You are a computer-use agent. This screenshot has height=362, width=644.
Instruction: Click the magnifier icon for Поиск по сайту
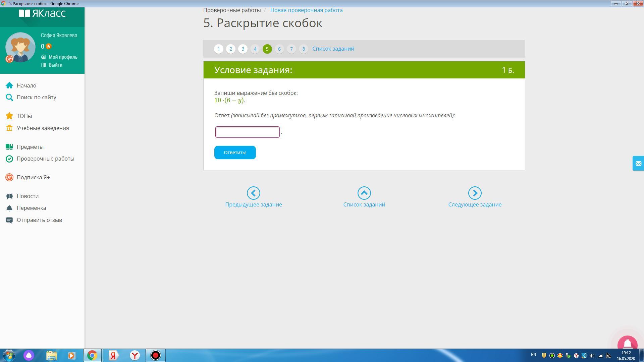click(9, 98)
